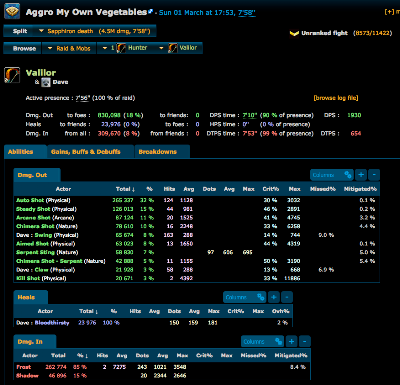Collapse the Dmg. In panel with minus
The image size is (400, 385).
305,341
